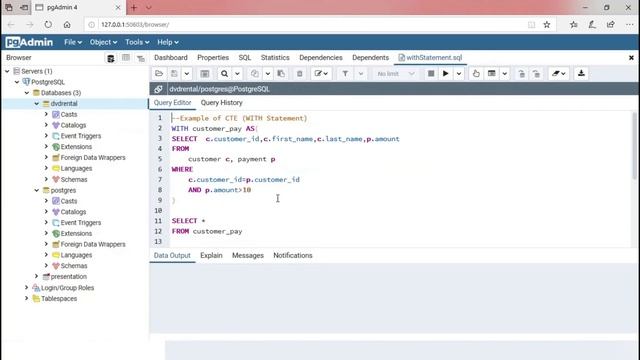Open the filter options dropdown arrow

(x=361, y=74)
